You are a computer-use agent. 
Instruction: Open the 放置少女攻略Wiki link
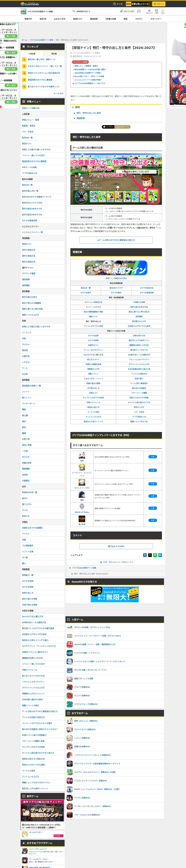click(82, 746)
